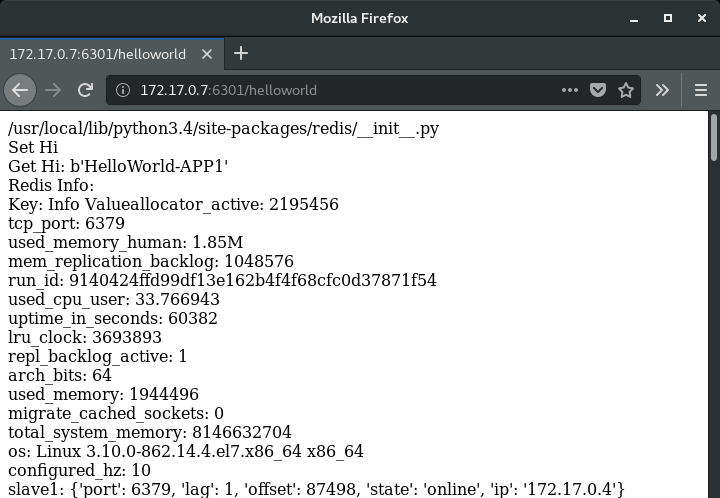Close the helloworld tab
This screenshot has width=720, height=498.
click(212, 53)
